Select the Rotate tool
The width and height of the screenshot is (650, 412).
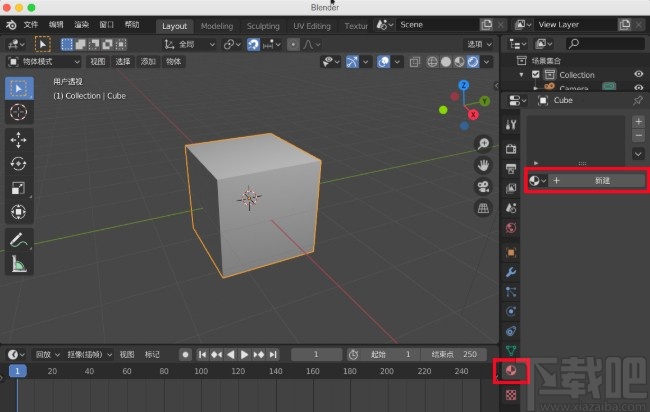click(18, 163)
